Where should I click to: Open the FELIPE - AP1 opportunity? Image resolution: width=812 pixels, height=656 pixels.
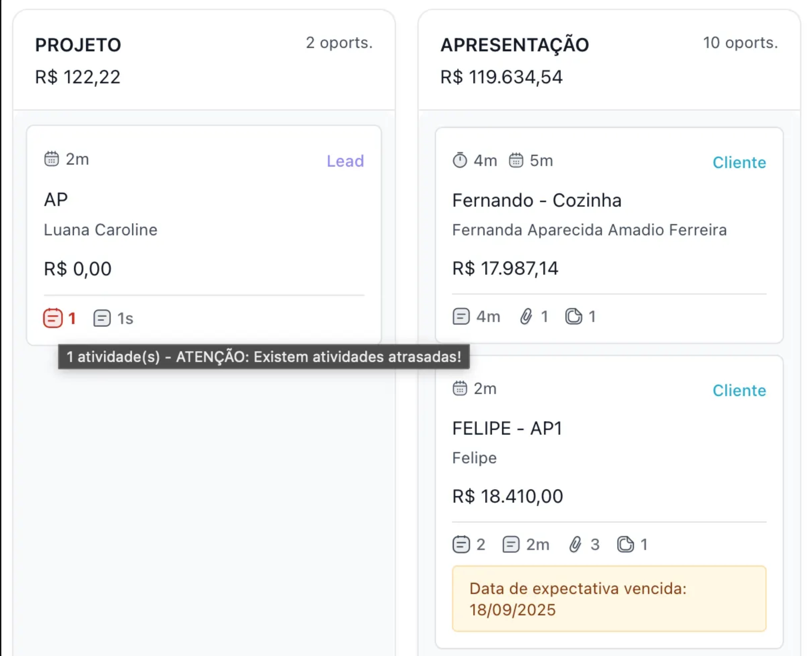pyautogui.click(x=507, y=429)
